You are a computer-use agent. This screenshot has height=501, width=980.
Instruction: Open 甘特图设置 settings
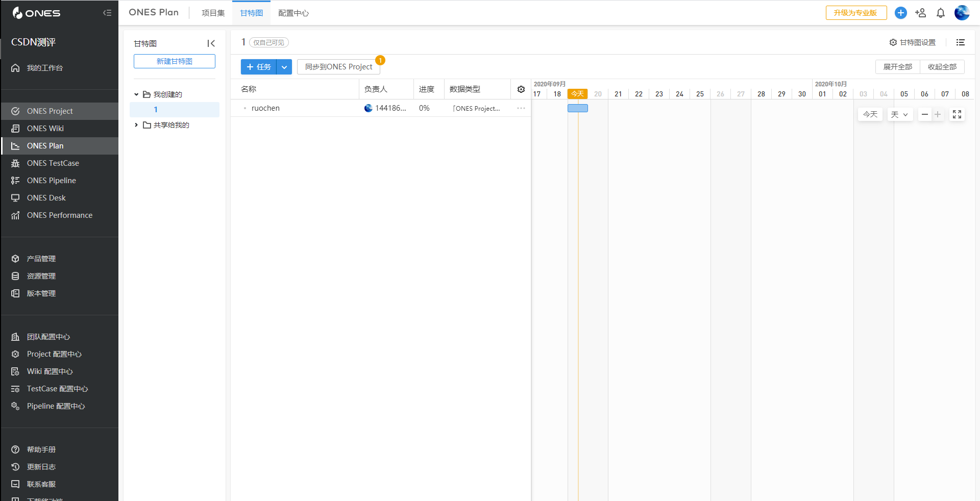pyautogui.click(x=913, y=42)
